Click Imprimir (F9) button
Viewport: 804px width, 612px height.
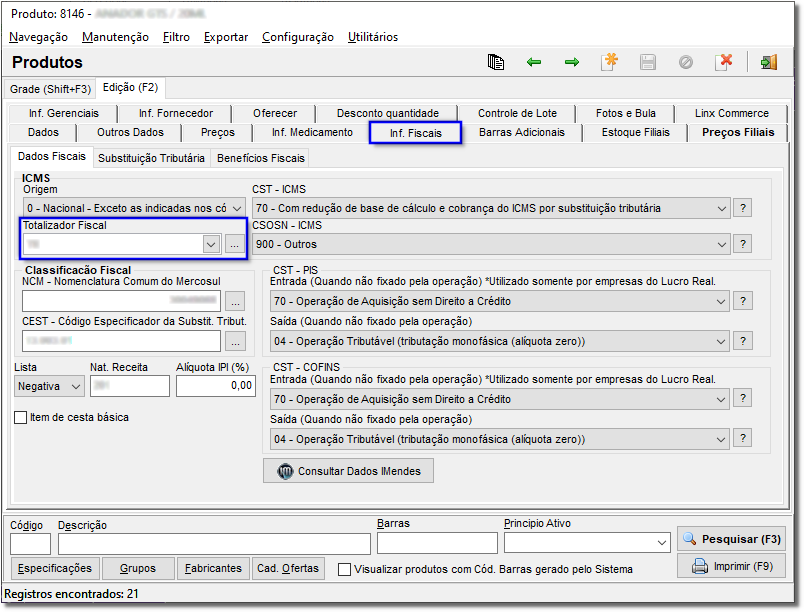click(x=732, y=566)
